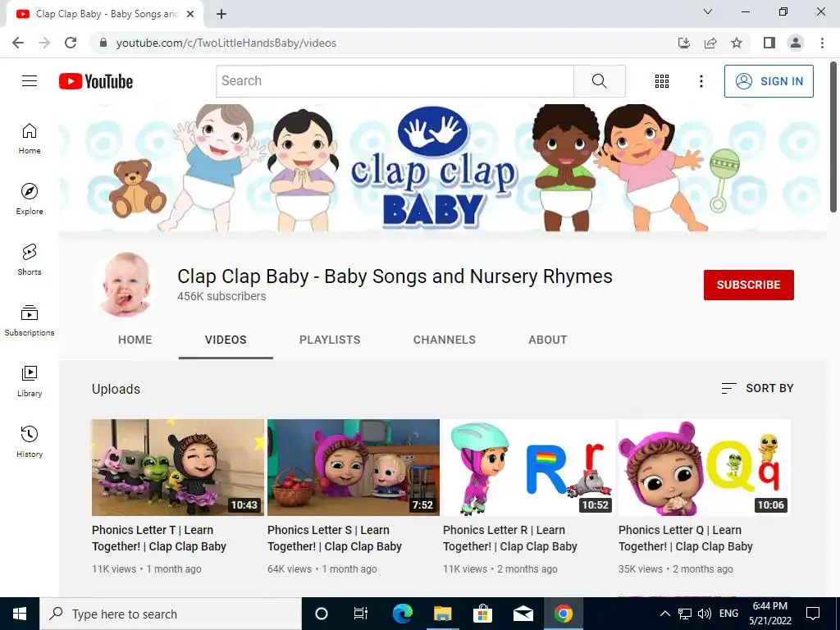Click the SIGN IN button
840x630 pixels.
point(769,81)
